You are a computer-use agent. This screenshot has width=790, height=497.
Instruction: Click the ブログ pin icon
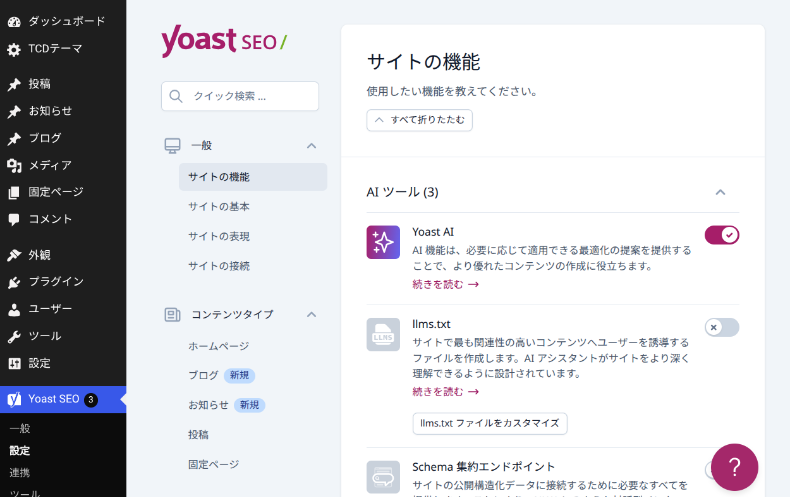click(14, 139)
